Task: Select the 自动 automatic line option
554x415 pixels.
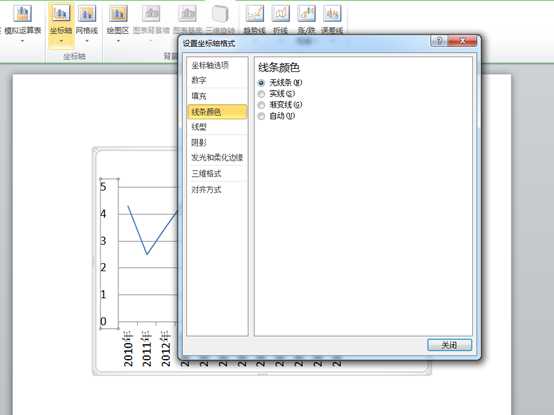Action: [261, 116]
